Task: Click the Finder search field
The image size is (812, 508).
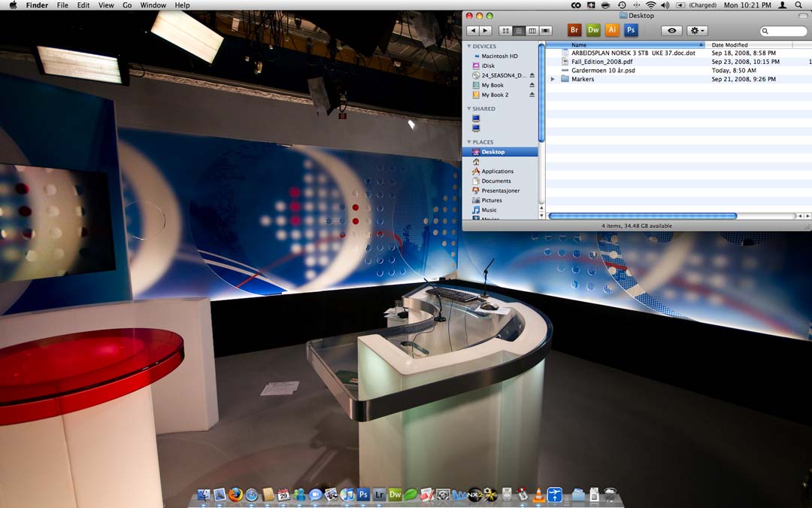Action: coord(786,31)
